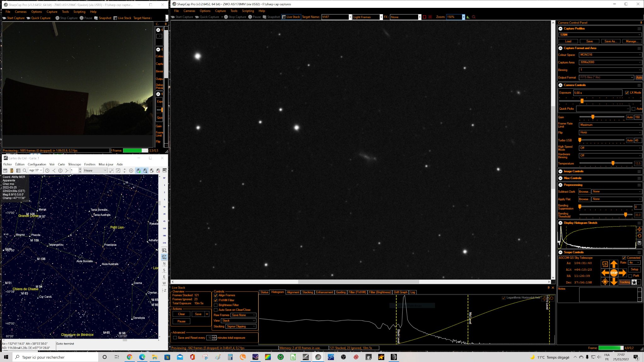Apply auto stretch with the lightning bolt
This screenshot has width=644, height=362.
click(x=639, y=229)
